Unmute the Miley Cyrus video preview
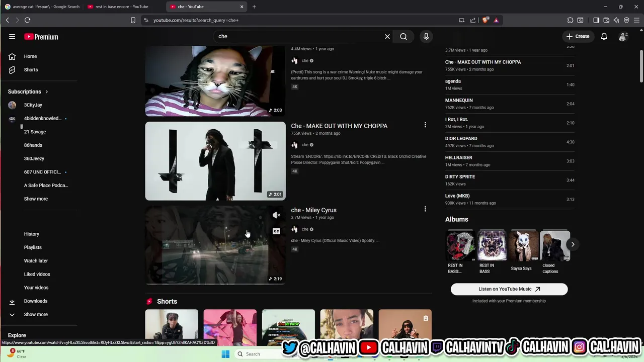 [276, 215]
